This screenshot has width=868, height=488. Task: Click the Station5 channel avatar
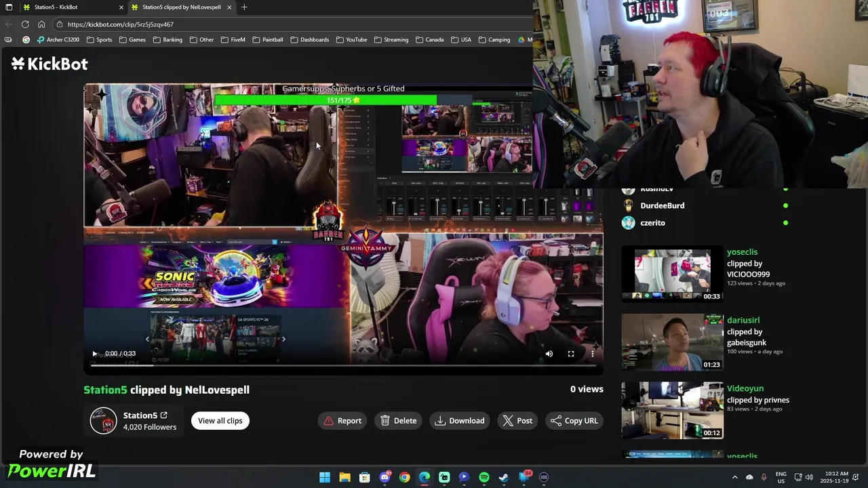pyautogui.click(x=104, y=421)
